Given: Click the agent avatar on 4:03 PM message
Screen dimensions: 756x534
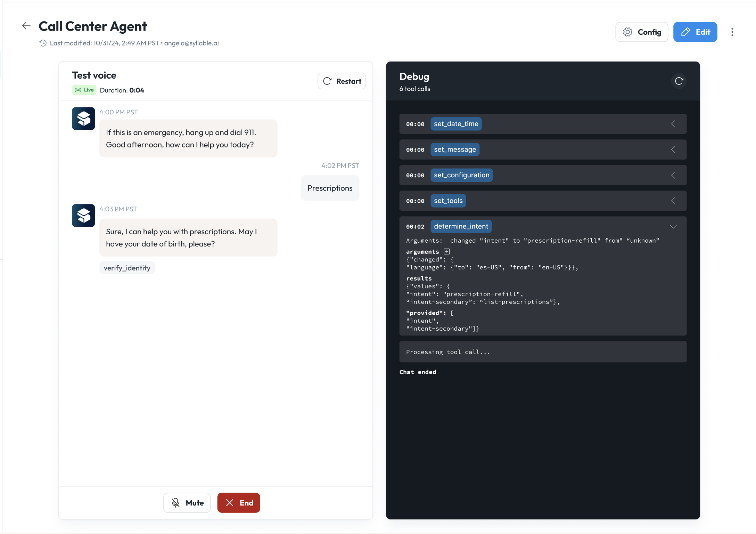Looking at the screenshot, I should click(x=83, y=216).
